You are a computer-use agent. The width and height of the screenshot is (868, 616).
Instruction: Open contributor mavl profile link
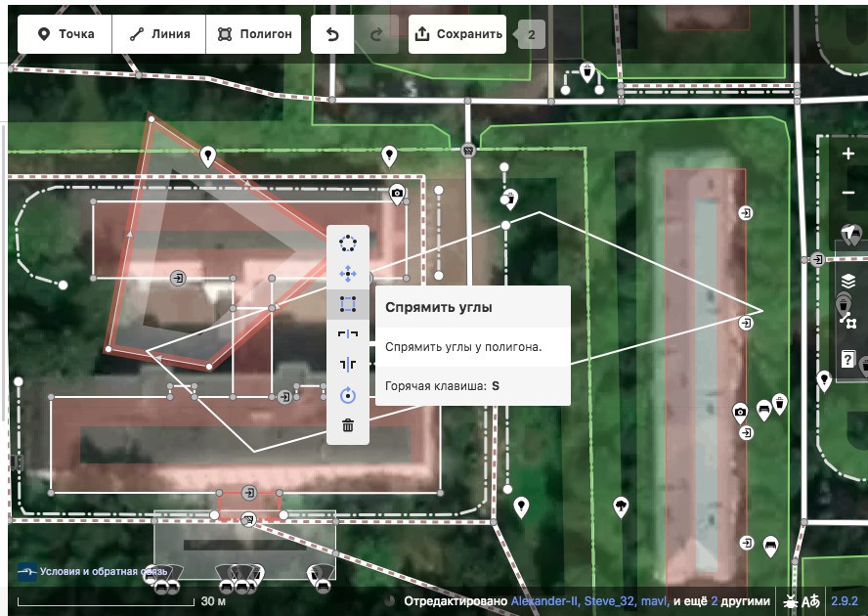coord(653,601)
